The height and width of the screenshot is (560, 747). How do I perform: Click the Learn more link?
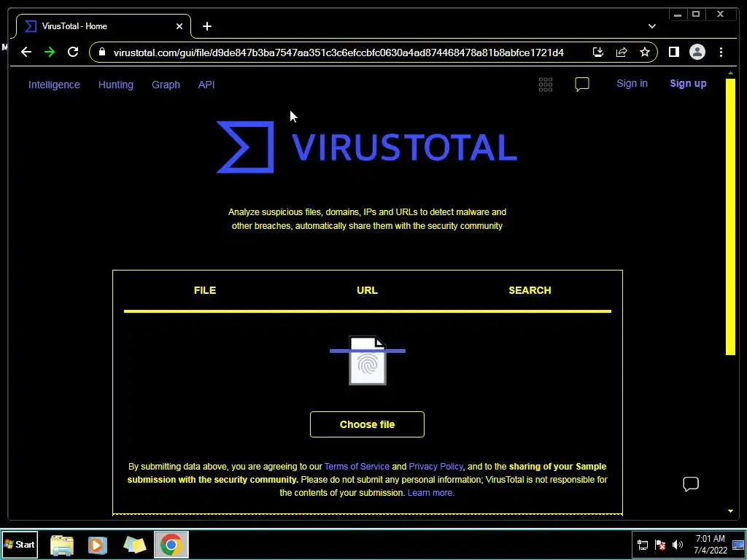point(431,493)
